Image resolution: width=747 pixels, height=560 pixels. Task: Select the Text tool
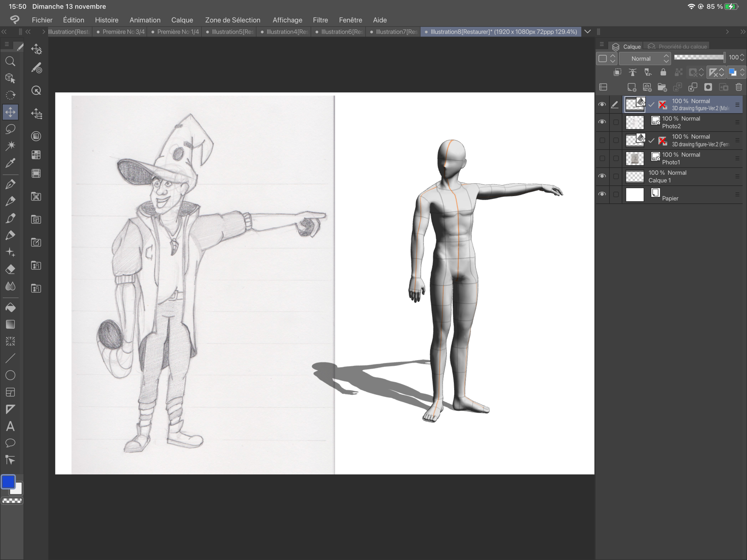pyautogui.click(x=10, y=426)
